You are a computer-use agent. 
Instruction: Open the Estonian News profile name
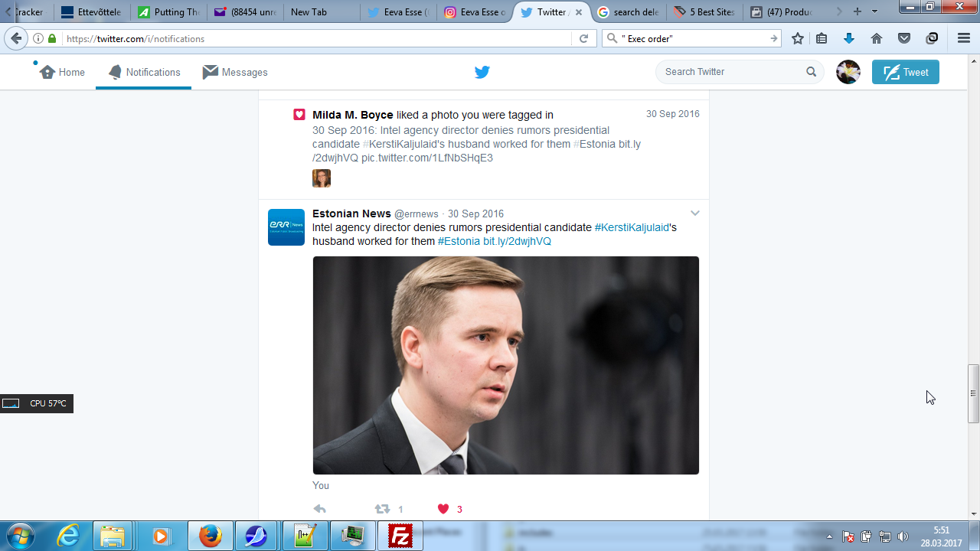[351, 214]
